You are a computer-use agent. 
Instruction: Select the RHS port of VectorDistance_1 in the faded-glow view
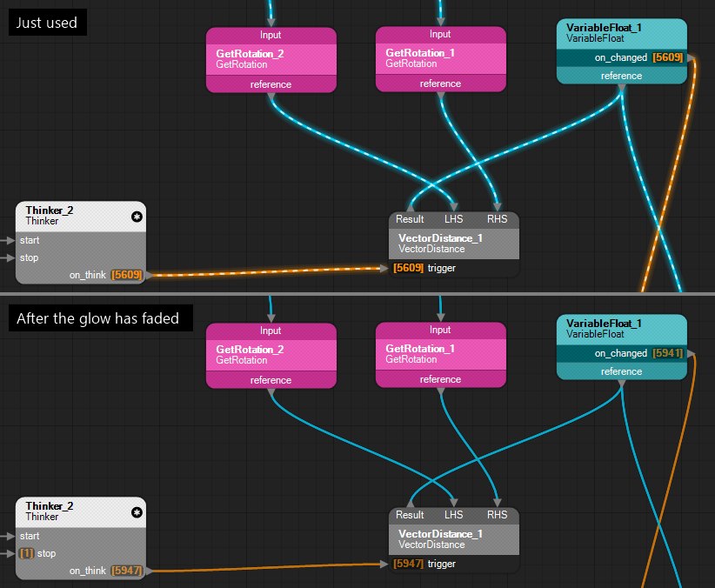(497, 515)
